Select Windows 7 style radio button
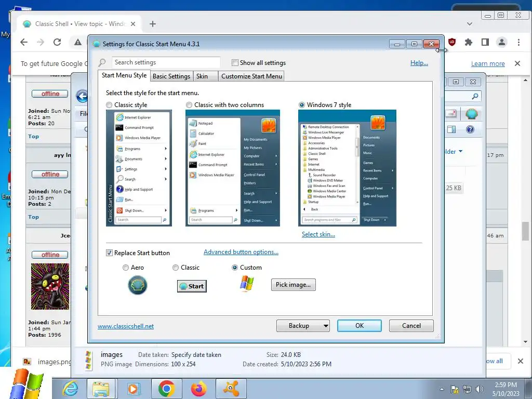 [x=302, y=105]
